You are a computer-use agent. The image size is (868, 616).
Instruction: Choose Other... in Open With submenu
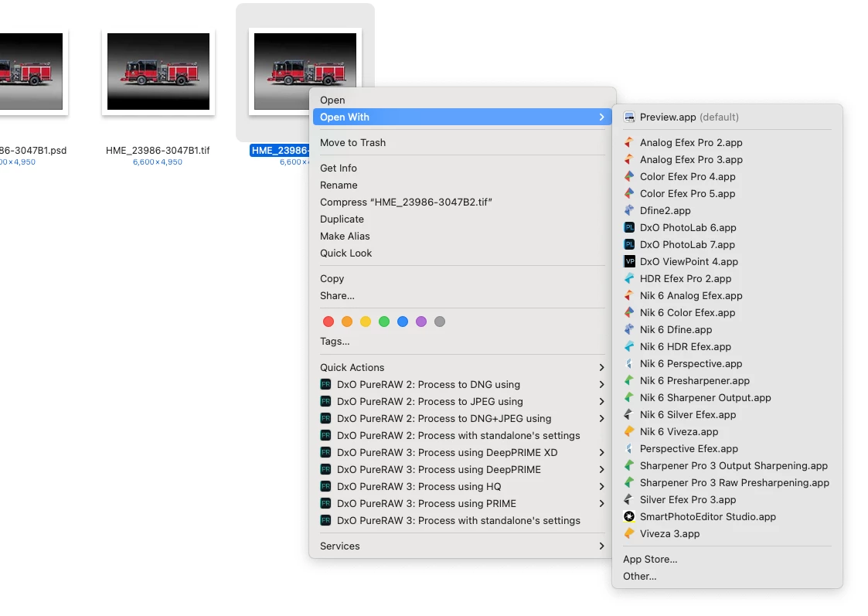(x=727, y=576)
